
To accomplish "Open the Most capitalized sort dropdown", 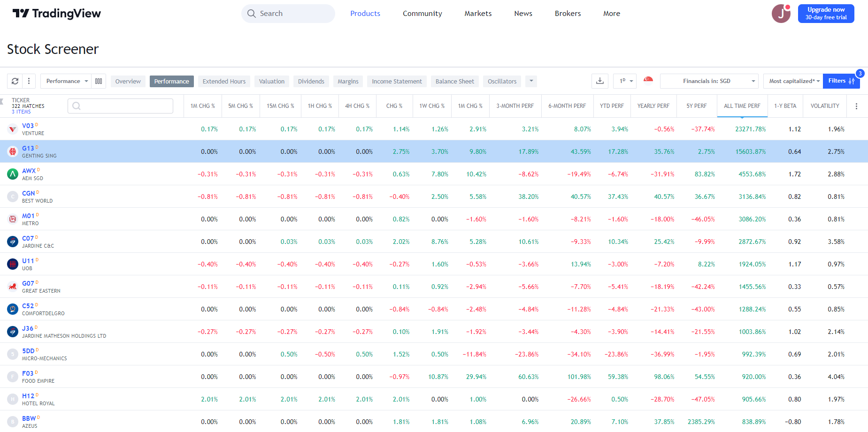I will (x=792, y=81).
